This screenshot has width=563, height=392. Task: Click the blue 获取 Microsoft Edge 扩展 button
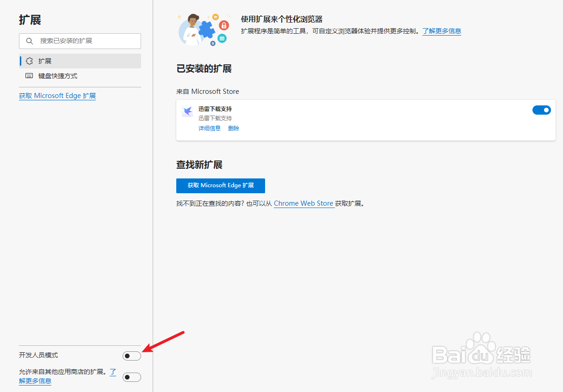221,185
